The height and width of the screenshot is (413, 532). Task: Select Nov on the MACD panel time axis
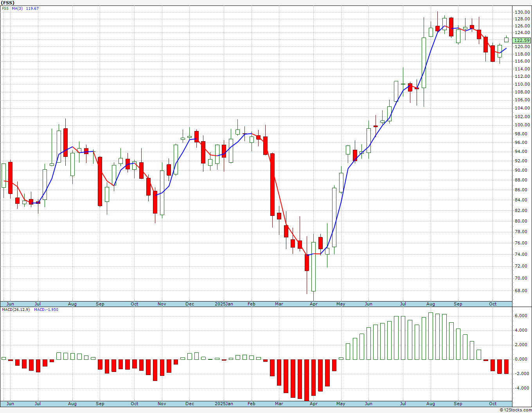coord(162,404)
